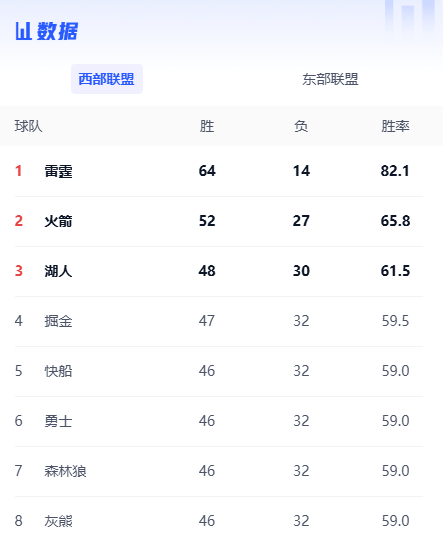Click 雷霆's 82.1 win rate value
This screenshot has width=443, height=545.
point(395,171)
